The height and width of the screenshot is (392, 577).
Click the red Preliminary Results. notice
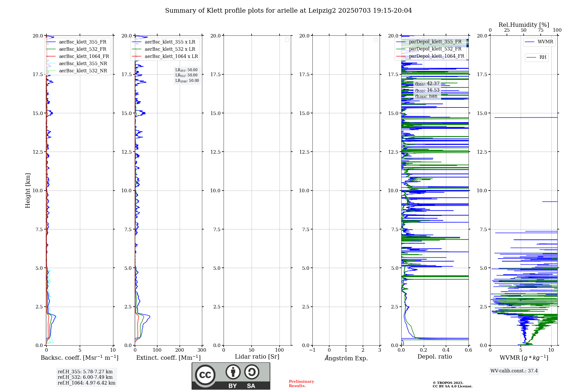coord(301,384)
